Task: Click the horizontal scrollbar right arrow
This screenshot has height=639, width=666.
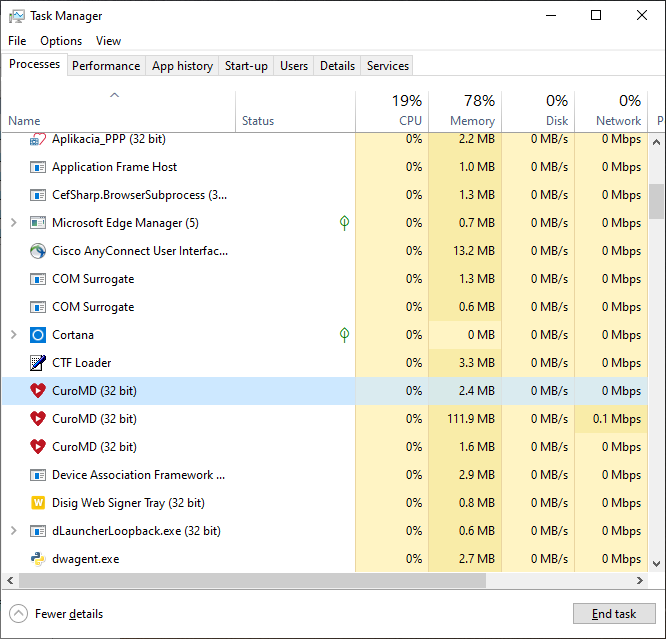Action: point(640,580)
